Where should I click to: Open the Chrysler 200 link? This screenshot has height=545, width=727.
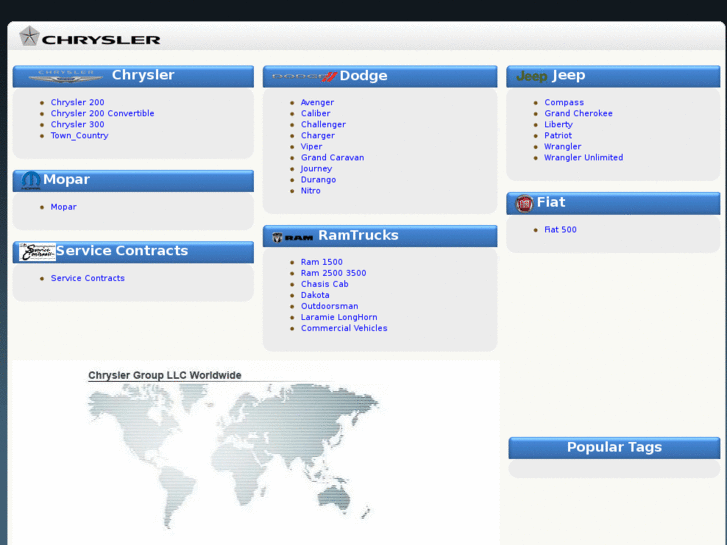[77, 102]
